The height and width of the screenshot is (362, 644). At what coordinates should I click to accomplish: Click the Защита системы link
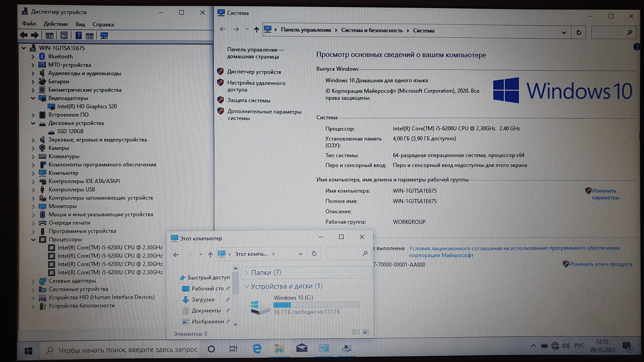[248, 101]
